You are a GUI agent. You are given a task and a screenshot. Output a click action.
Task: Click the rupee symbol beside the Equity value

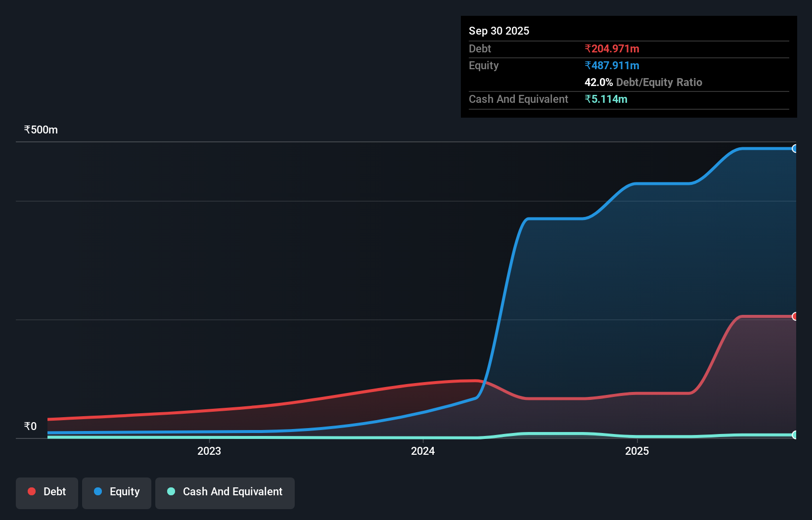pyautogui.click(x=587, y=65)
